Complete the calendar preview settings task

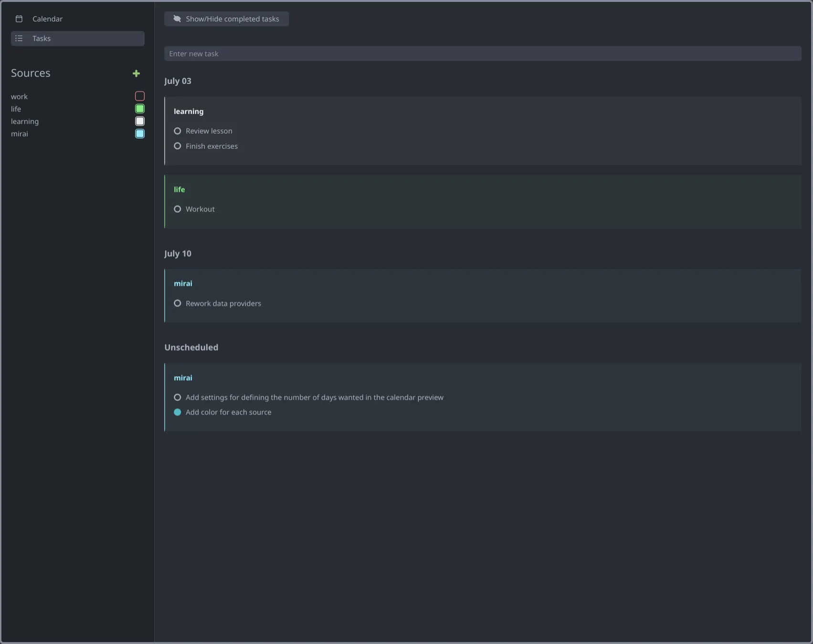178,397
